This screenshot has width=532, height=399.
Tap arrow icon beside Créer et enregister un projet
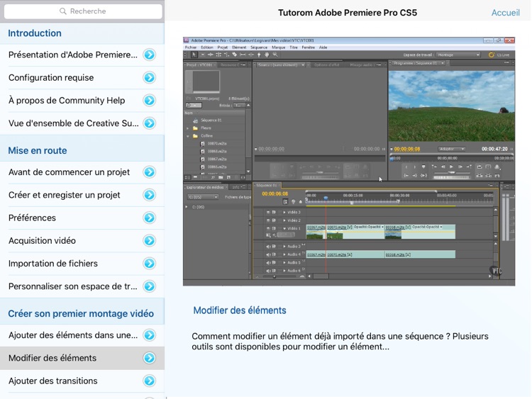coord(149,195)
